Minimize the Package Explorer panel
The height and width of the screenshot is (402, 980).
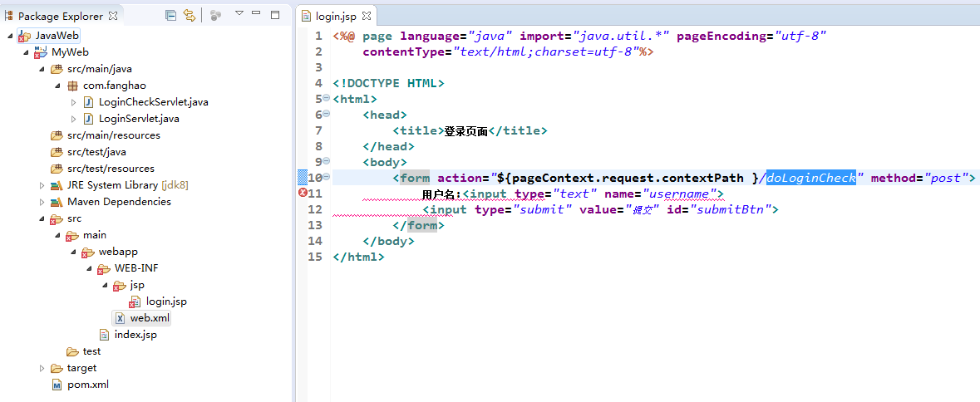tap(258, 14)
